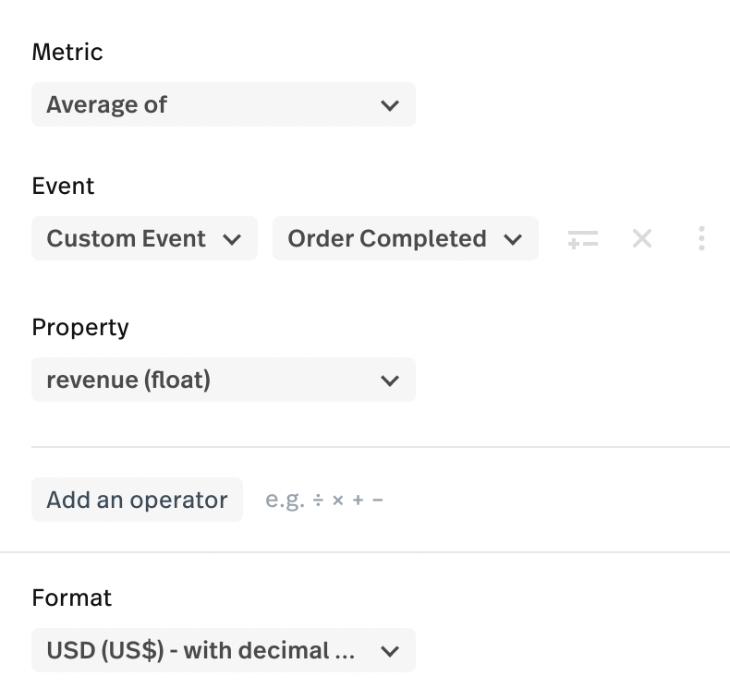Screen dimensions: 730x700
Task: Open the "Average of" metric dropdown
Action: [x=223, y=104]
